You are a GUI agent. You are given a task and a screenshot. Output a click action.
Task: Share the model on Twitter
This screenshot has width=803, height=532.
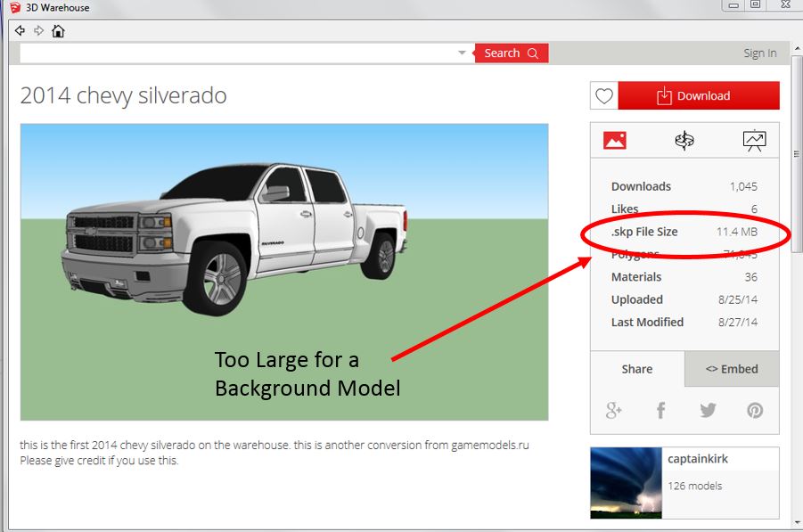[708, 410]
